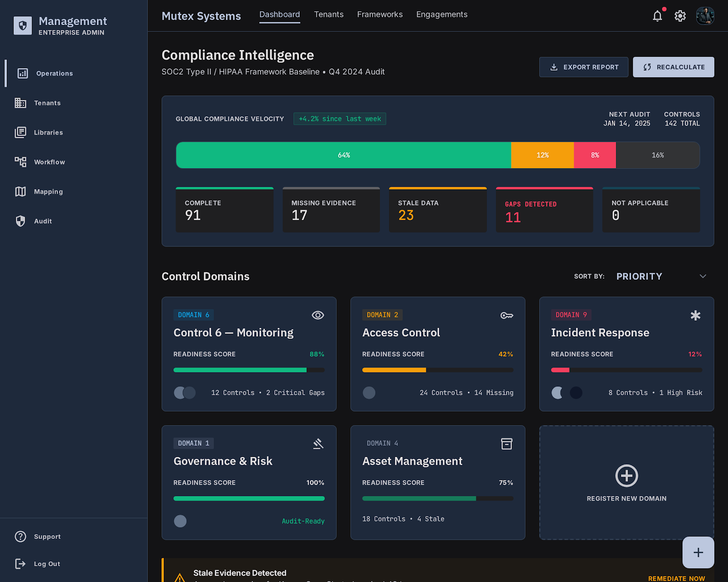The height and width of the screenshot is (582, 728).
Task: Click the Management shield logo icon
Action: point(23,26)
